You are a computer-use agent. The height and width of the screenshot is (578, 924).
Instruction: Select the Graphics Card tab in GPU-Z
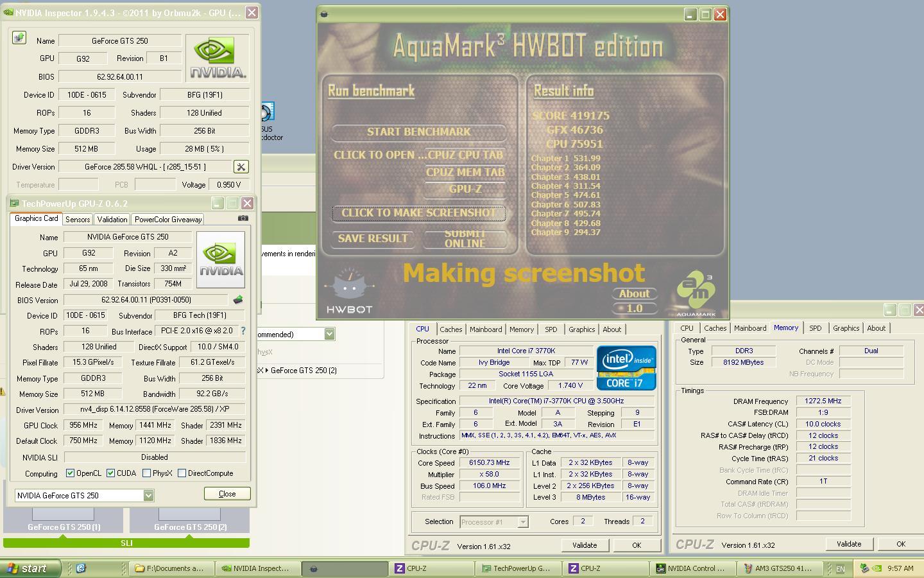coord(37,218)
